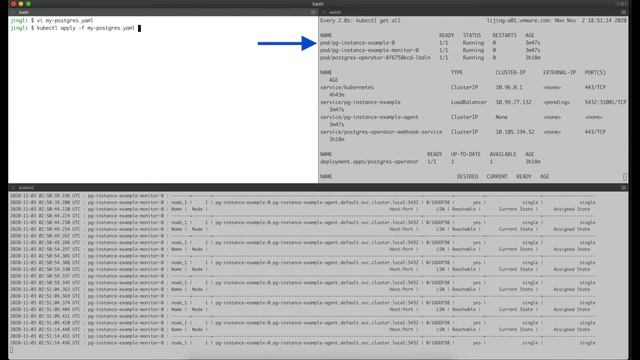
Task: Click the 10.99.77.132 cluster IP
Action: tap(513, 102)
